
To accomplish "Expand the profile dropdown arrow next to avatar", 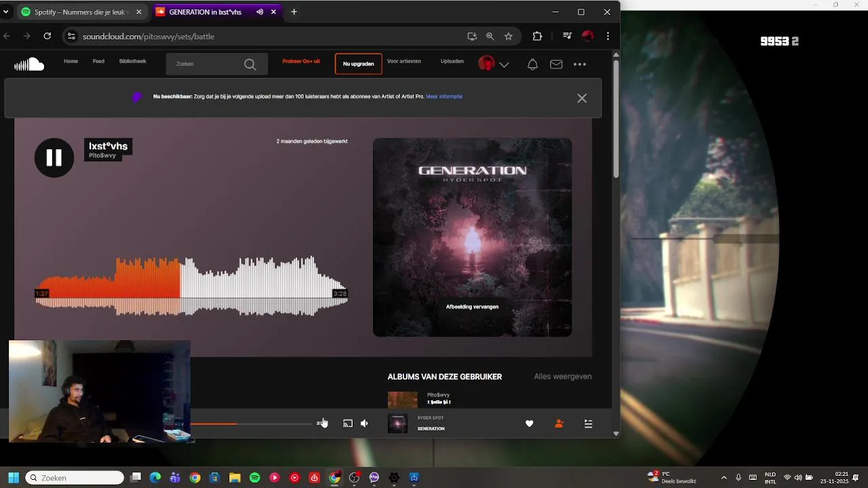I will click(504, 65).
